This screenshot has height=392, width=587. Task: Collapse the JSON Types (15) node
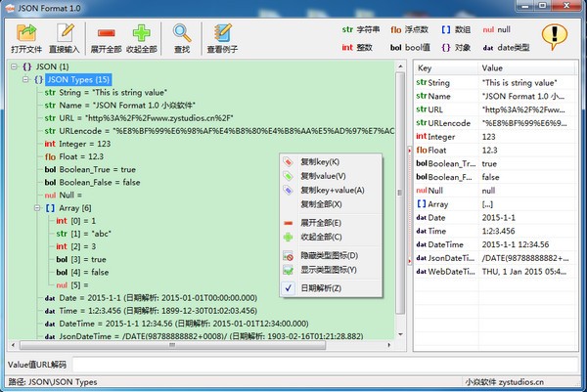pos(25,79)
